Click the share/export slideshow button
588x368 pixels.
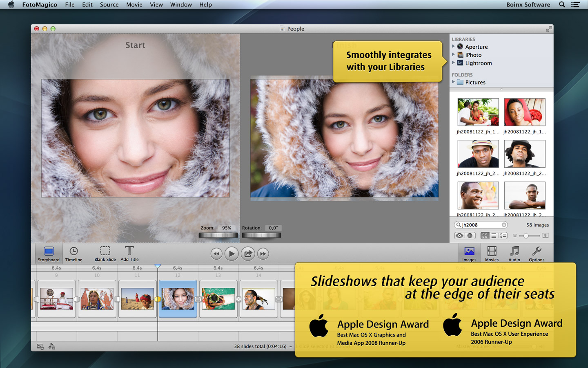[248, 254]
